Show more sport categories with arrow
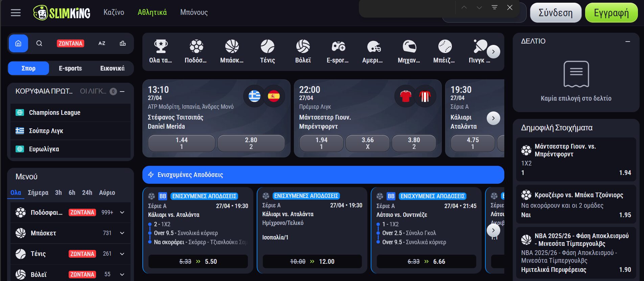Viewport: 644px width, 281px height. click(x=493, y=52)
